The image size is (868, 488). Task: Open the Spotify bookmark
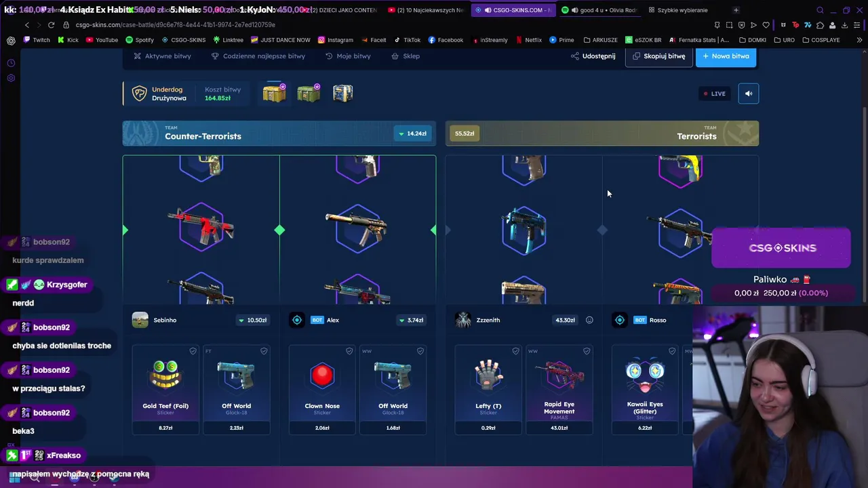pos(139,40)
